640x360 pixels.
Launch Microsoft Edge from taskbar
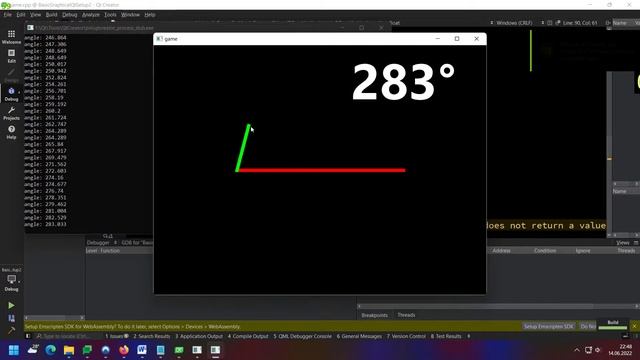[51, 350]
